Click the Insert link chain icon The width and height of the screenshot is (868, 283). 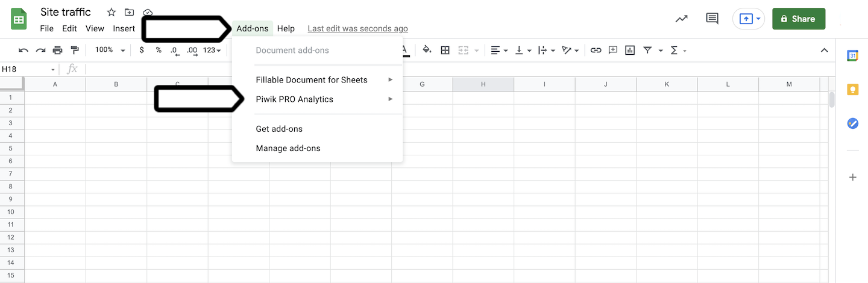[596, 50]
